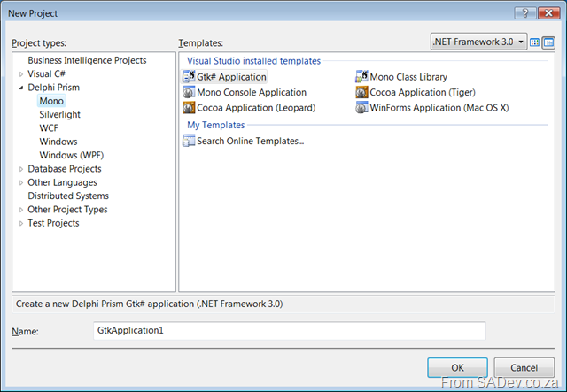Select the Delphi Prism project type
This screenshot has width=567, height=392.
pyautogui.click(x=53, y=87)
